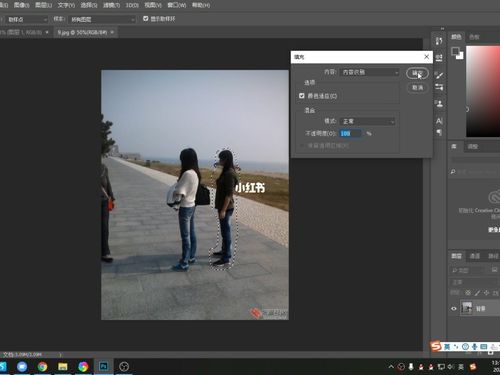500x375 pixels.
Task: Click the 确定 button in Fill dialog
Action: click(417, 73)
